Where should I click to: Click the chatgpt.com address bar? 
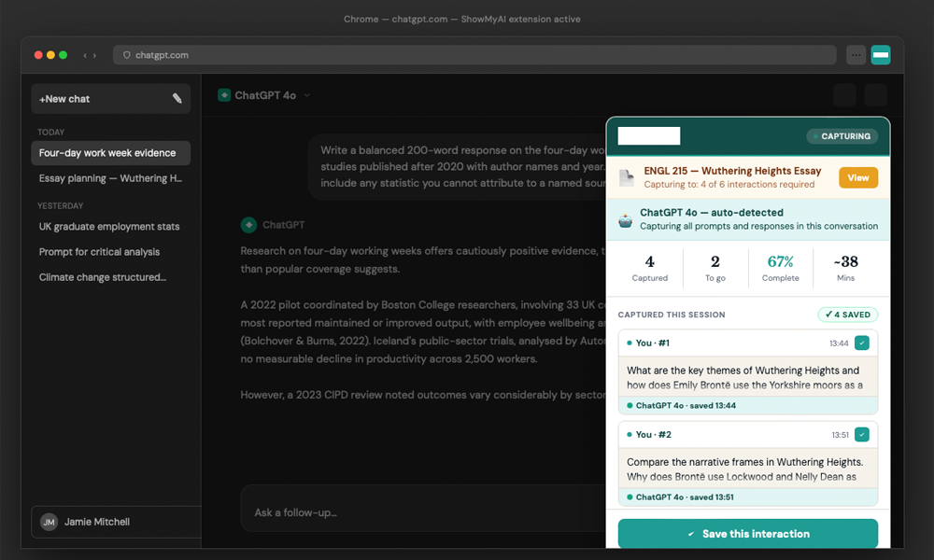click(x=474, y=55)
